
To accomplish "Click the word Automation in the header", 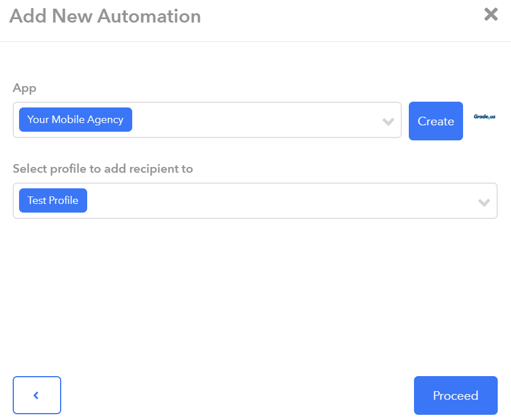I will click(x=149, y=16).
